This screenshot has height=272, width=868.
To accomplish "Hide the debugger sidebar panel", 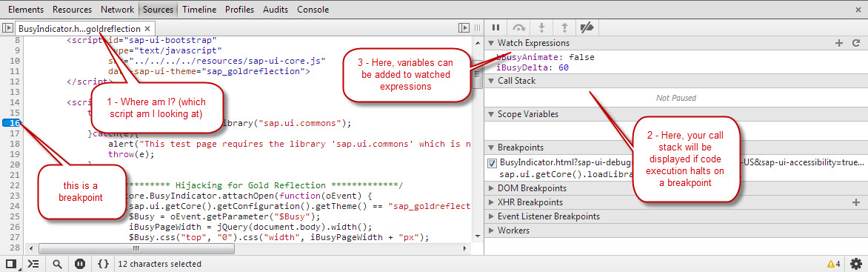I will tap(464, 27).
